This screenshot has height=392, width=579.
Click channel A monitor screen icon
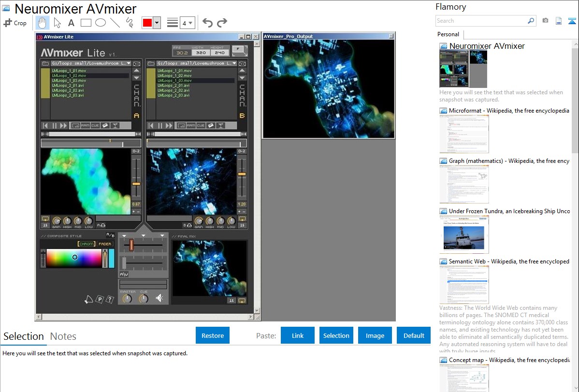point(75,126)
